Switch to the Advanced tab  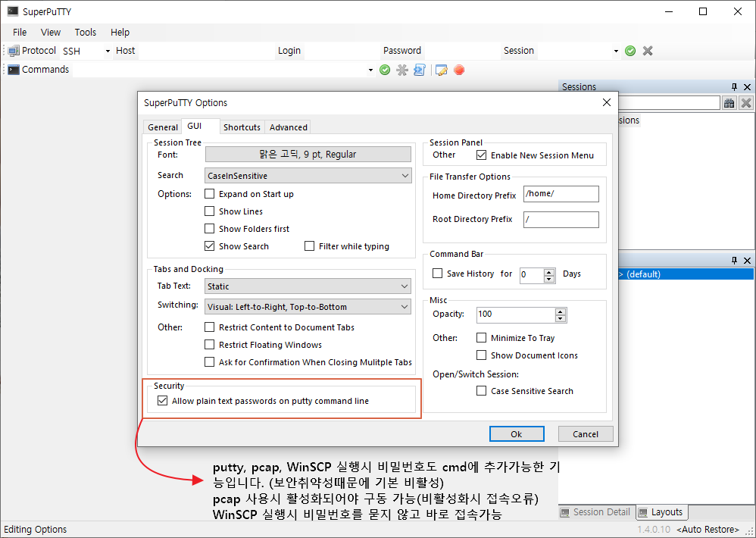(x=289, y=127)
